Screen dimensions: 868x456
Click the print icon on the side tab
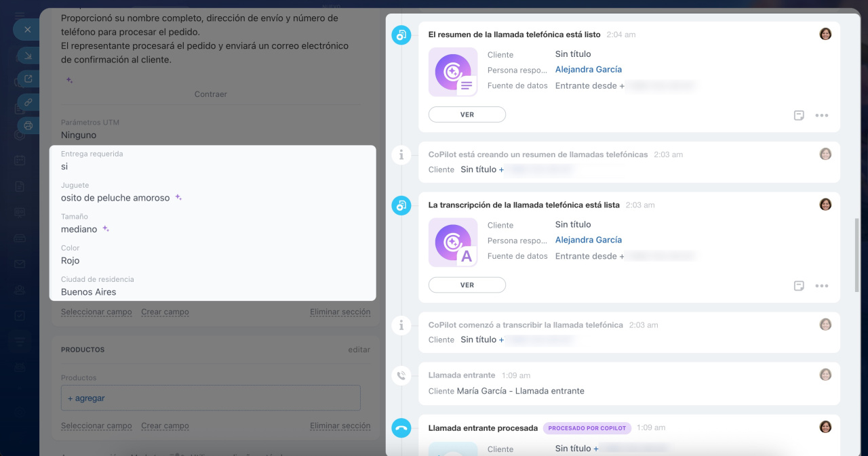[x=28, y=125]
